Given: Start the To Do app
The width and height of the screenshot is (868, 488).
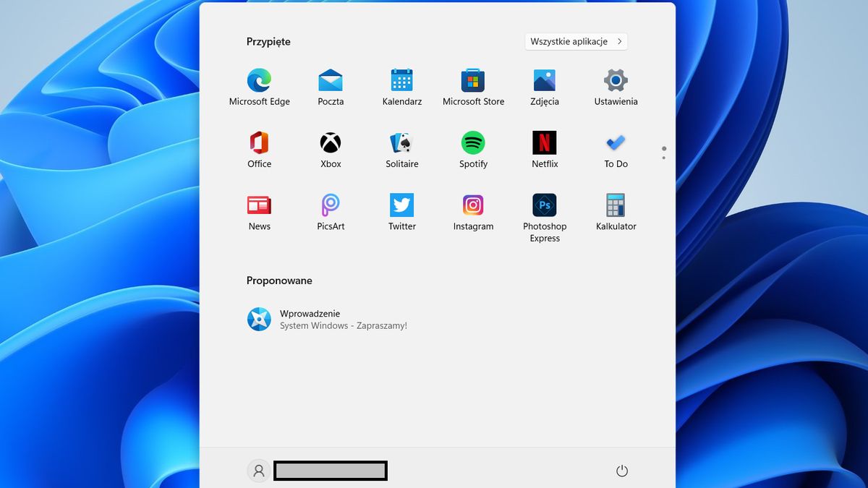Looking at the screenshot, I should pyautogui.click(x=615, y=144).
